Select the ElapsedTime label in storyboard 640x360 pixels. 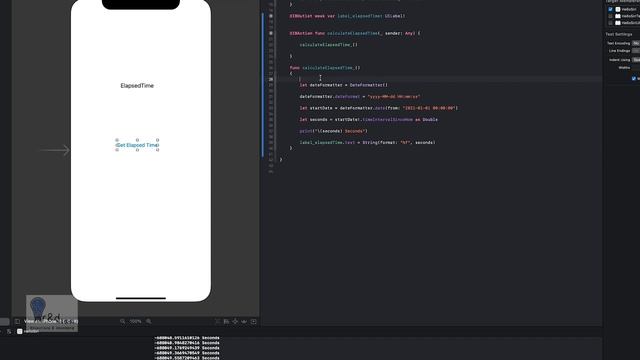pos(137,85)
